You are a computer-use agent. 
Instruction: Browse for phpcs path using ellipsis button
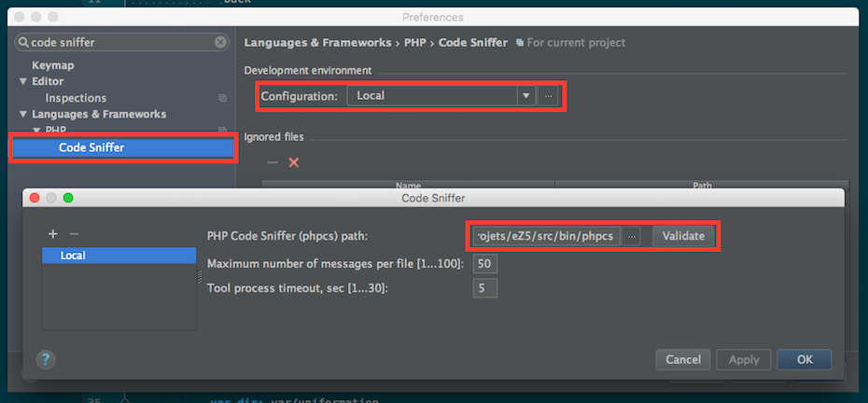(x=632, y=236)
